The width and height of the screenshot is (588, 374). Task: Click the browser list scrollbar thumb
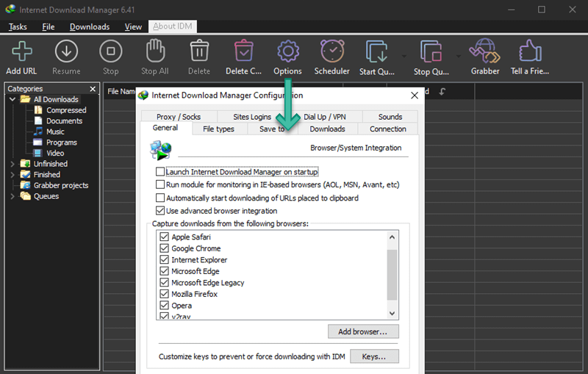392,275
